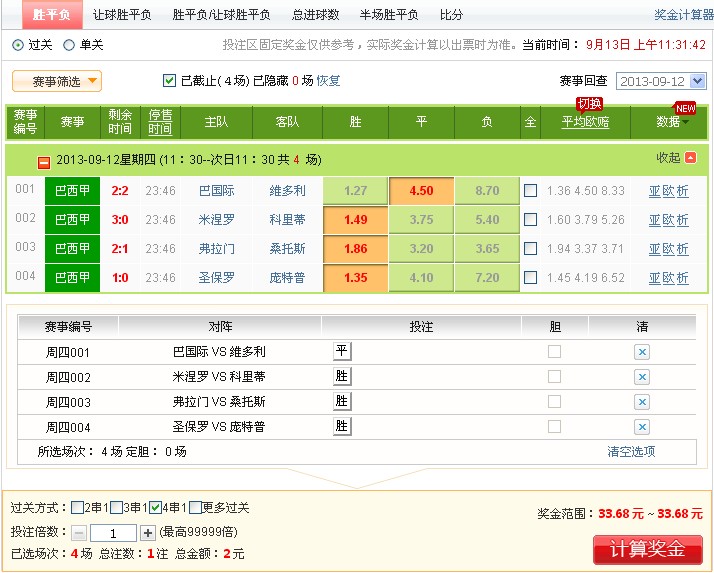Screen dimensions: 714x573
Task: Remove the 米涅罗 VS 科里蒂 selection with X
Action: click(642, 377)
